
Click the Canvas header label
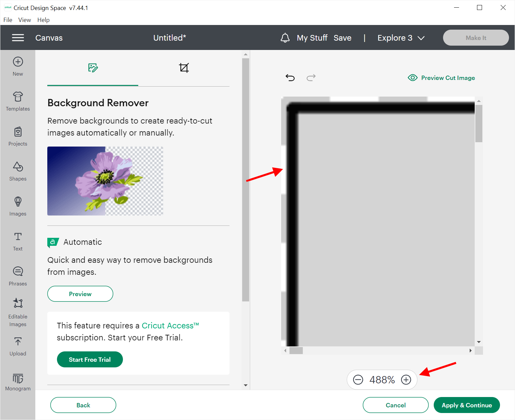click(49, 38)
